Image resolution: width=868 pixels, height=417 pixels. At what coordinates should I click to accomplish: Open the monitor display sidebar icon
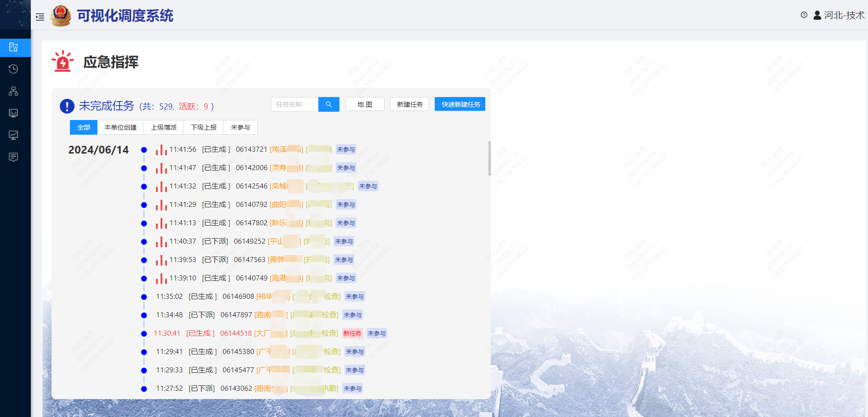pyautogui.click(x=13, y=113)
